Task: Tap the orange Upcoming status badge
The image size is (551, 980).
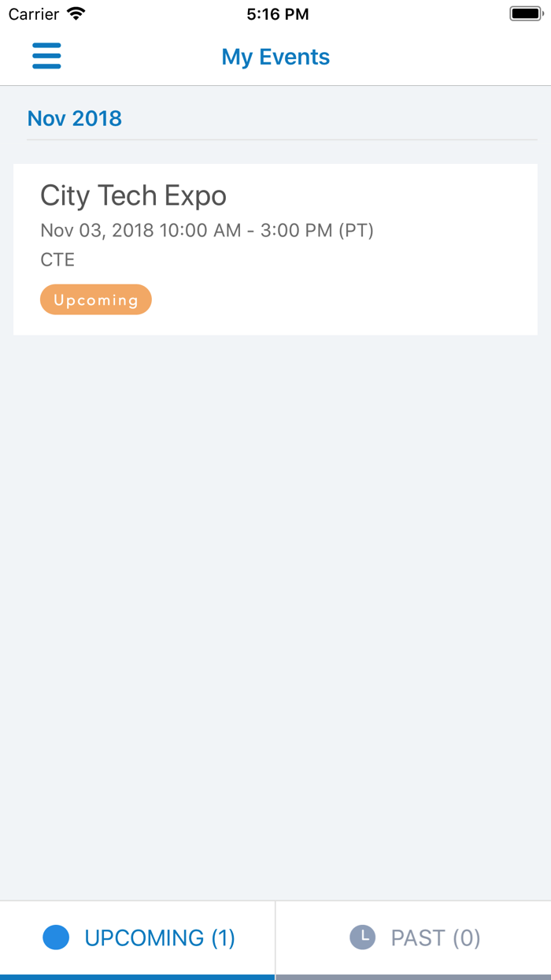Action: click(95, 299)
